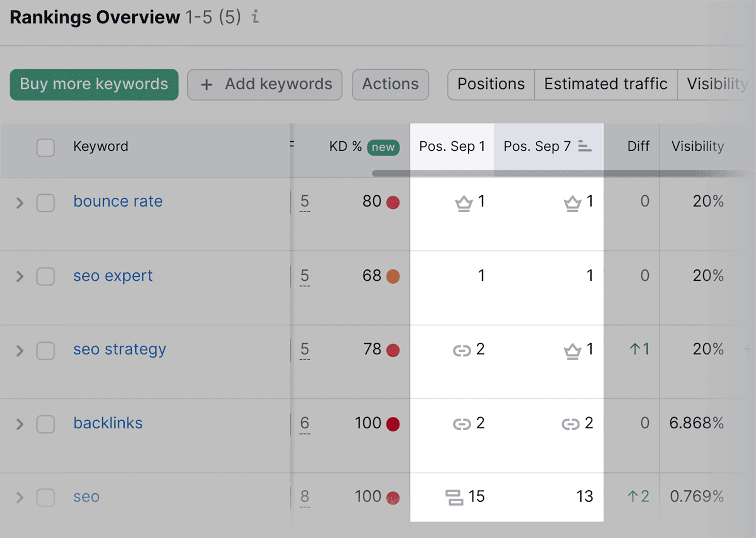Click the red KD difficulty dot for backlinks
756x538 pixels.
393,424
